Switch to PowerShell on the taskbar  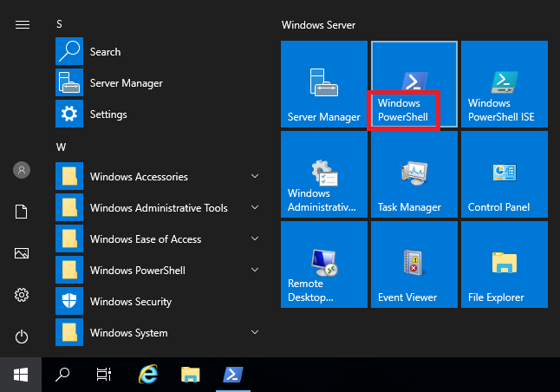tap(233, 375)
